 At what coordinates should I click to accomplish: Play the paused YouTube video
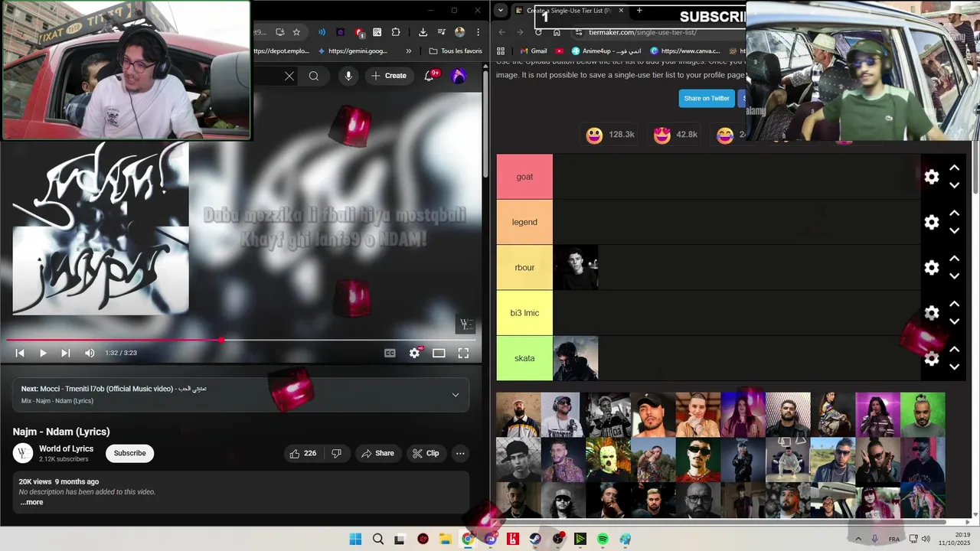[x=43, y=353]
